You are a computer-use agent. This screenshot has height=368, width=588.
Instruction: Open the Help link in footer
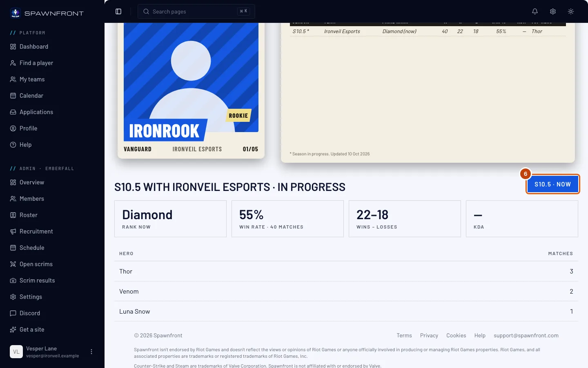[480, 335]
